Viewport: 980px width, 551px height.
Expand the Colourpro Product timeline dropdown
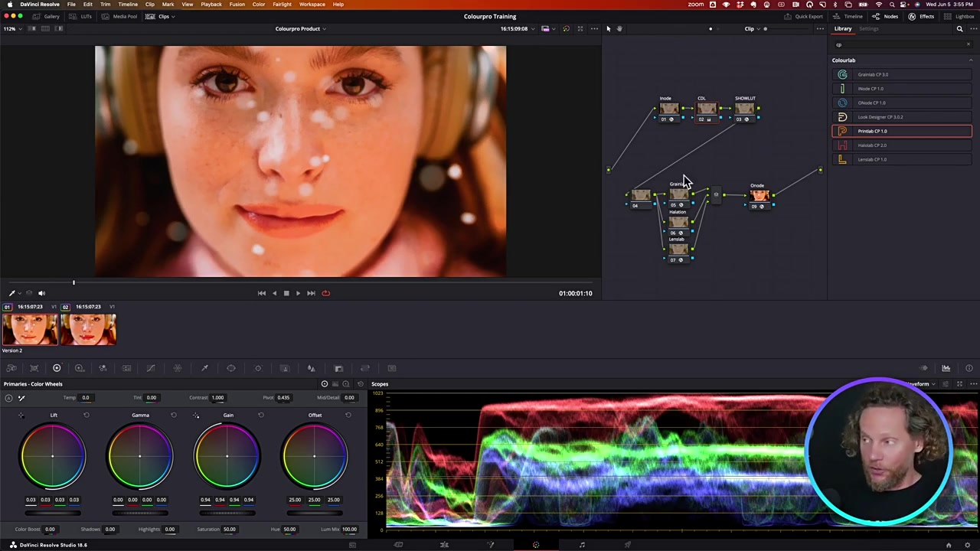300,29
